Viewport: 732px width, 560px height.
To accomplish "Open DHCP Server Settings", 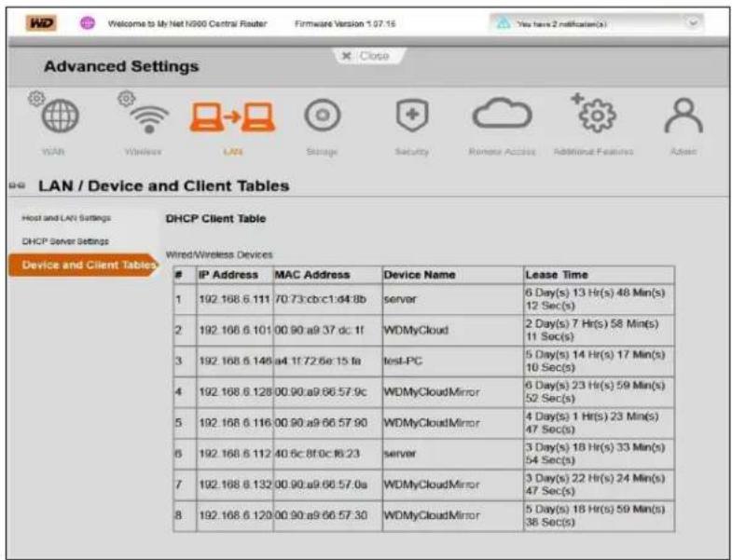I will 65,241.
